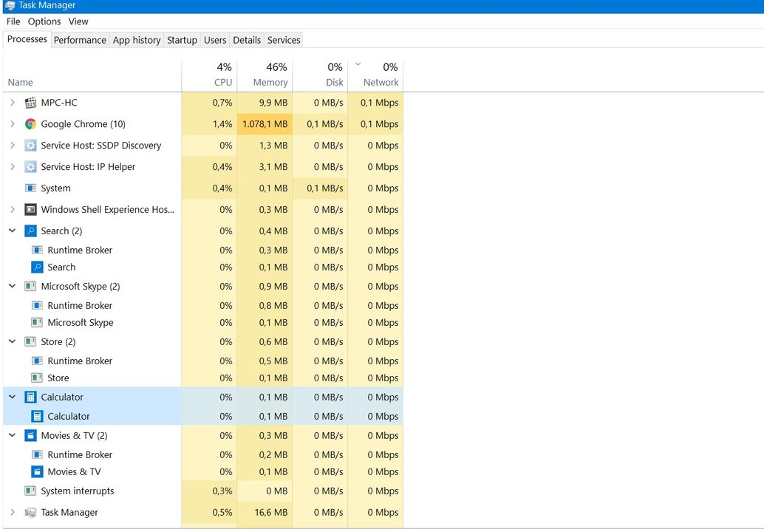Click the Service Host: IP Helper gear icon
Viewport: 764px width, 532px height.
[x=30, y=167]
